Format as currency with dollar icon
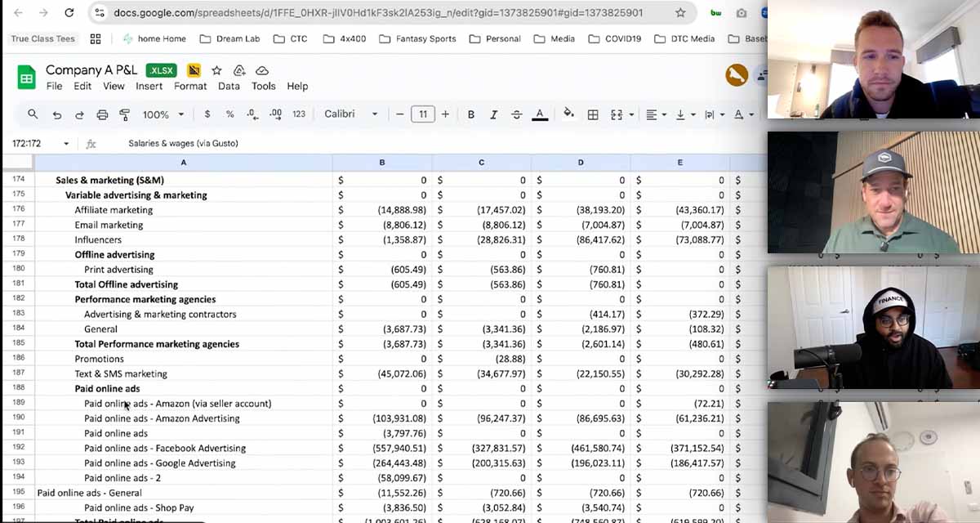980x523 pixels. click(x=207, y=114)
